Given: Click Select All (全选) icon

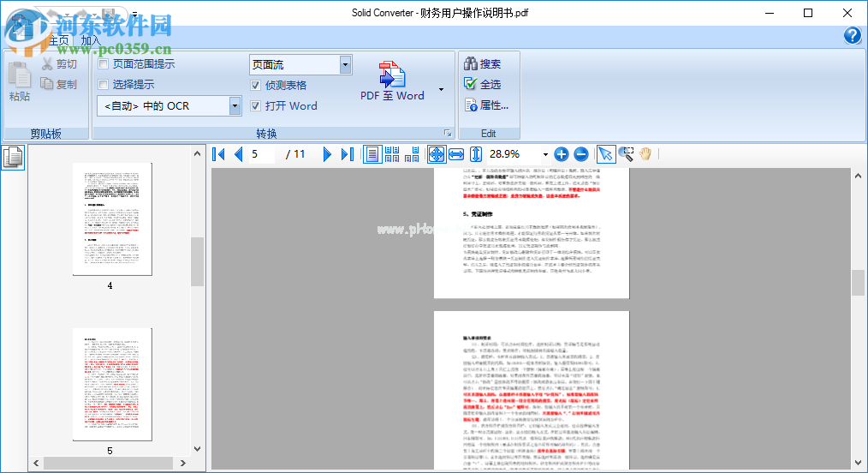Looking at the screenshot, I should coord(471,84).
